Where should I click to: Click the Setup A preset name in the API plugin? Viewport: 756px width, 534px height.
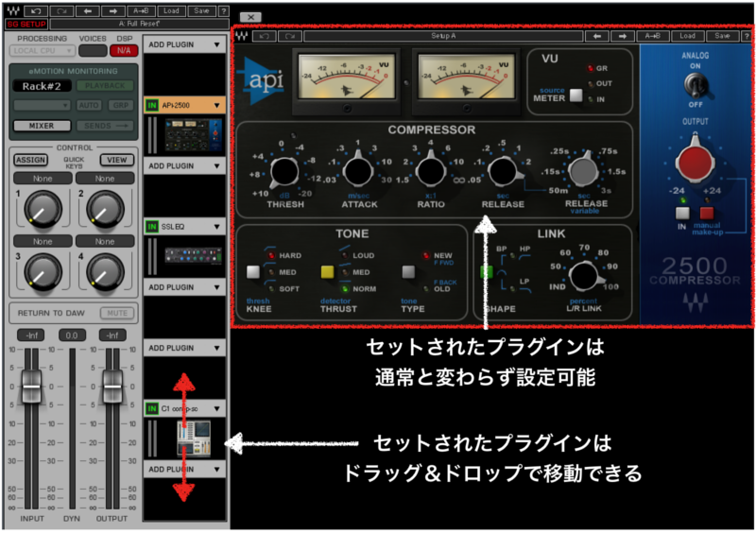tap(443, 36)
